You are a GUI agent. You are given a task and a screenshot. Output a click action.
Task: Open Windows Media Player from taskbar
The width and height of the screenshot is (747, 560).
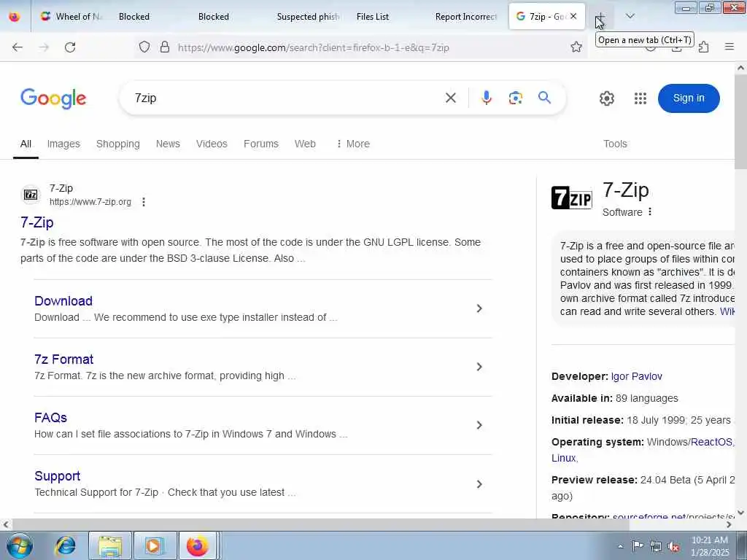(155, 545)
